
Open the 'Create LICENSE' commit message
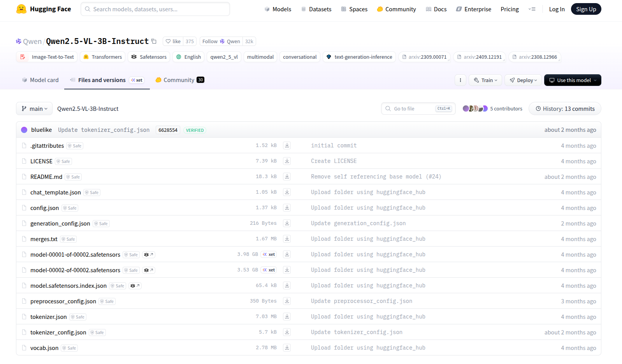334,161
